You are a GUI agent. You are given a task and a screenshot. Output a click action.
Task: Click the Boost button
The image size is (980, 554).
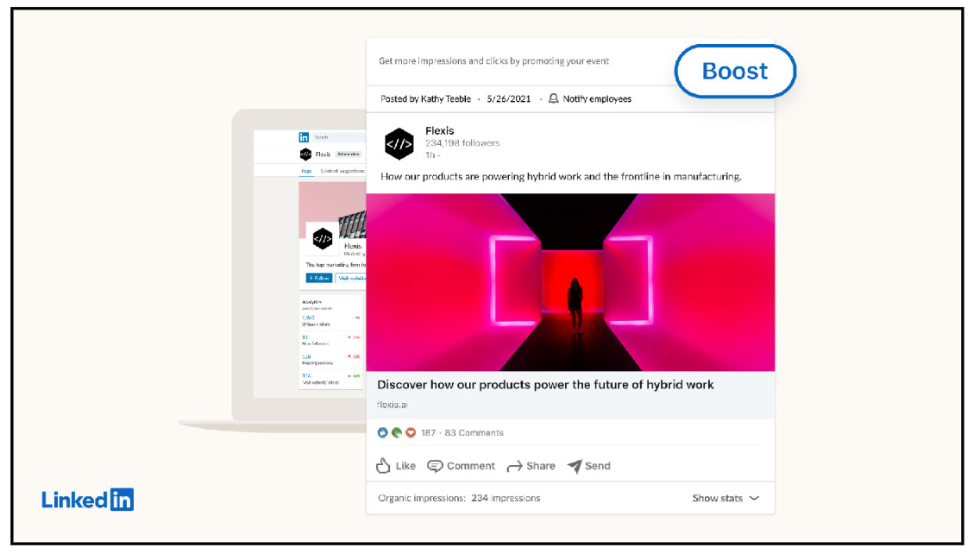tap(734, 71)
